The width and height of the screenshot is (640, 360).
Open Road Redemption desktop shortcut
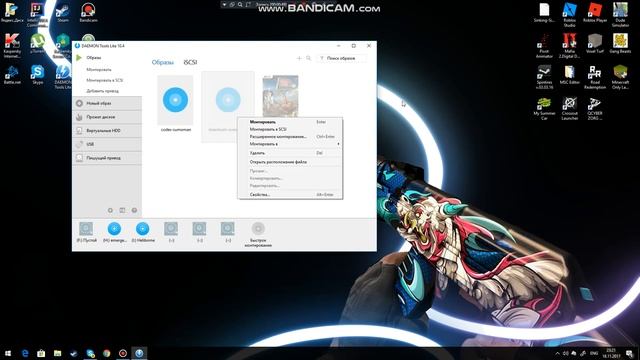point(595,77)
